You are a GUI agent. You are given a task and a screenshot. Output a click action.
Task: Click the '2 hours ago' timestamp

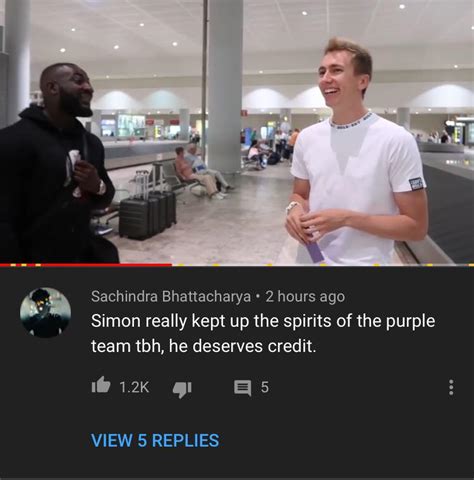[x=305, y=296]
